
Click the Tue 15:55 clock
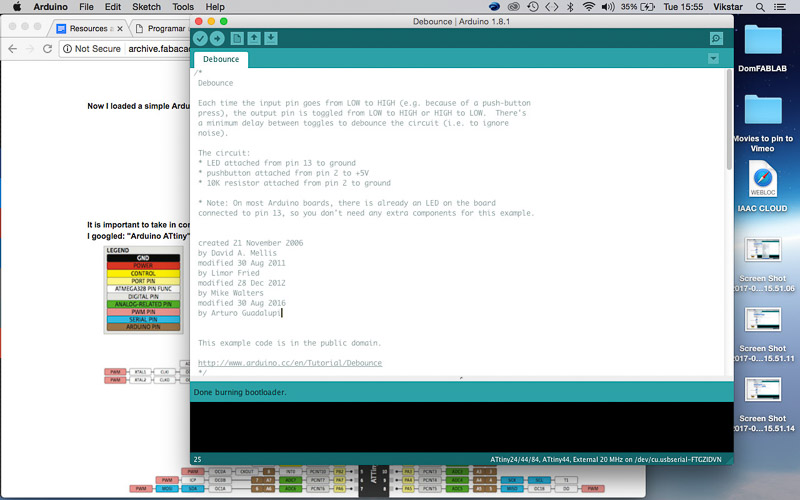(683, 7)
